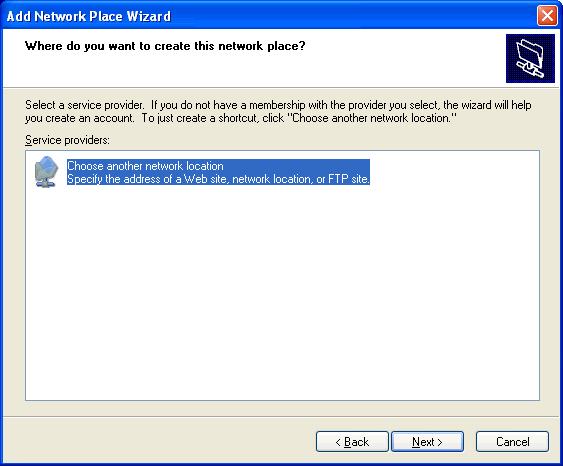
Task: Click the right angle bracket on Next button
Action: 440,442
